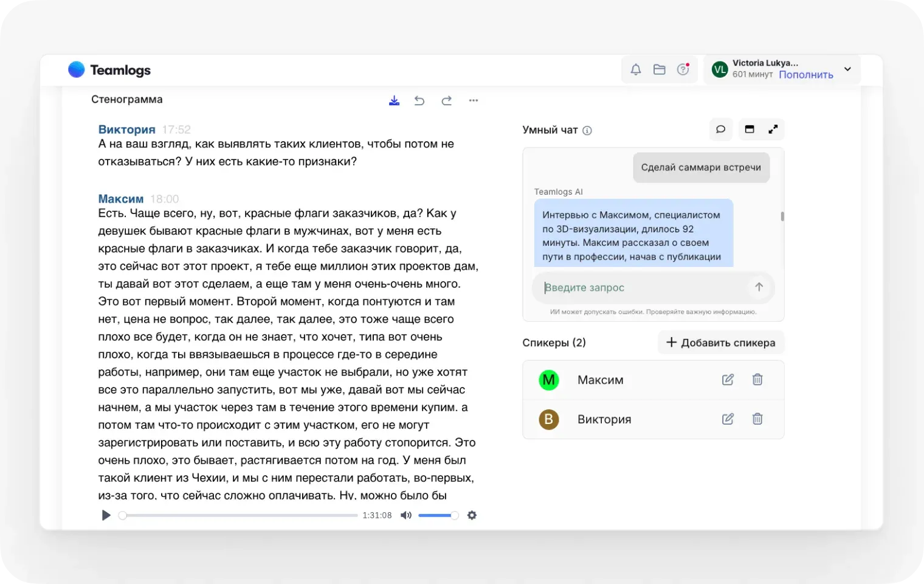Expand the Victoria Lukya... account dropdown
924x584 pixels.
point(847,69)
